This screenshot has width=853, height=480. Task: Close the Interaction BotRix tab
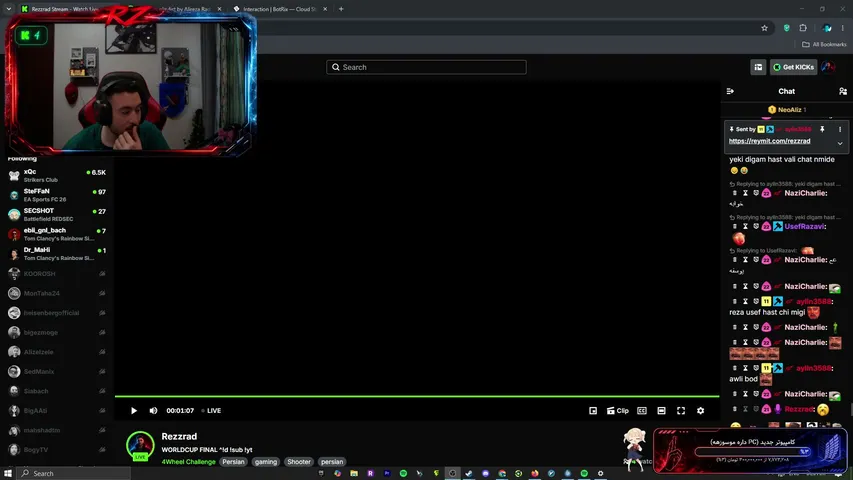pos(325,9)
